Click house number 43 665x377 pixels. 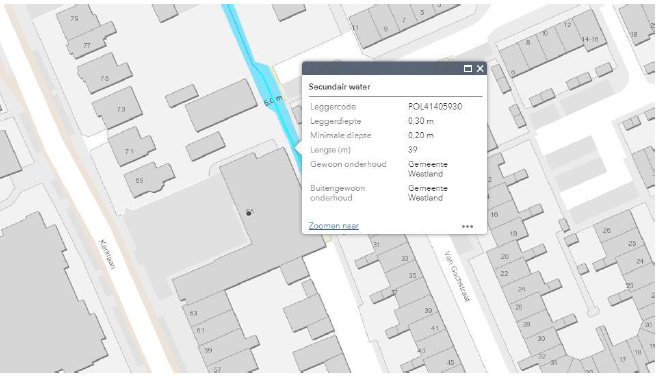coord(421,351)
